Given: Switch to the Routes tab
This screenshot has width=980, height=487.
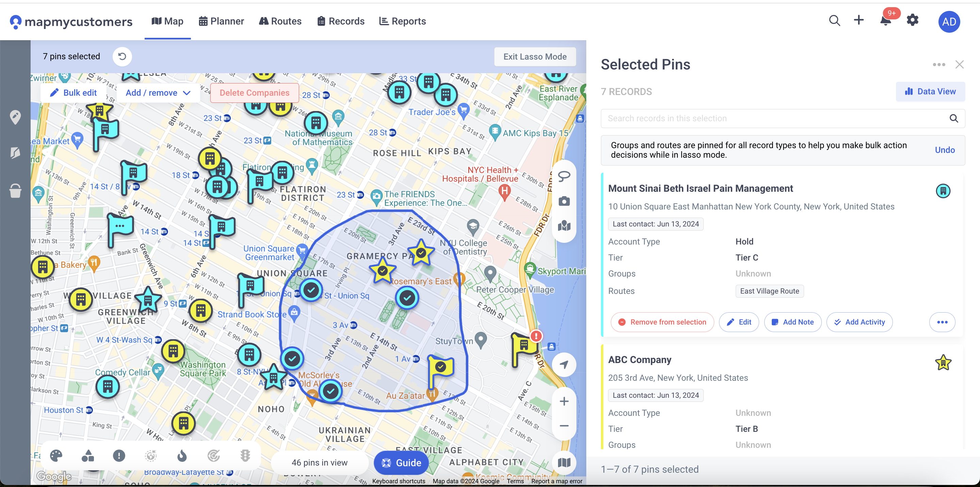Looking at the screenshot, I should point(280,21).
